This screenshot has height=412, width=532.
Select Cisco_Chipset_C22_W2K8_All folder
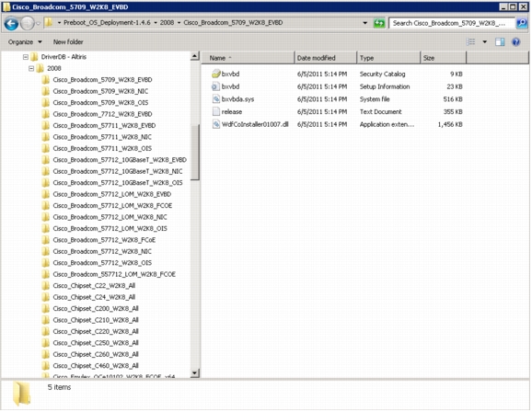point(94,286)
